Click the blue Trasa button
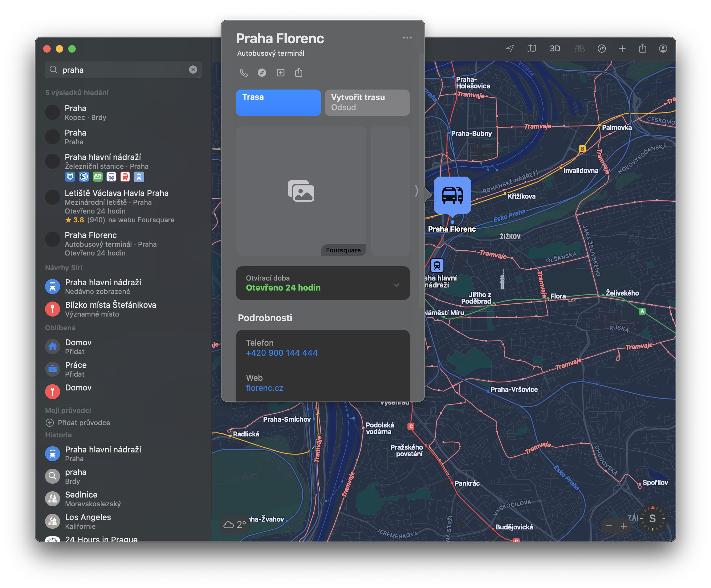 (x=278, y=102)
